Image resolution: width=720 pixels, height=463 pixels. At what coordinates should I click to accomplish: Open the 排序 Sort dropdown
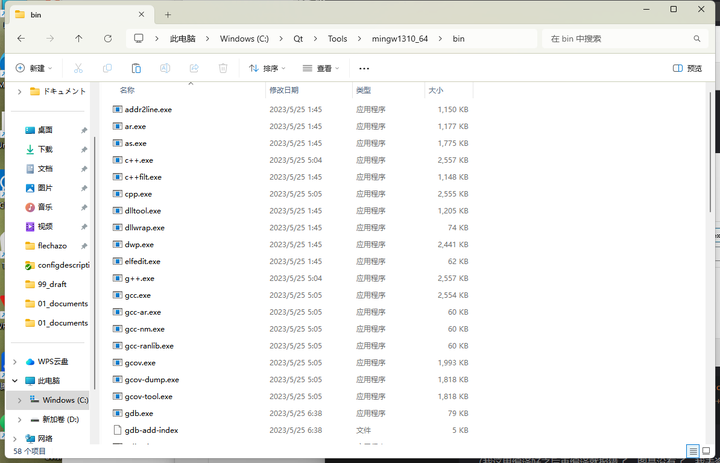click(x=267, y=68)
